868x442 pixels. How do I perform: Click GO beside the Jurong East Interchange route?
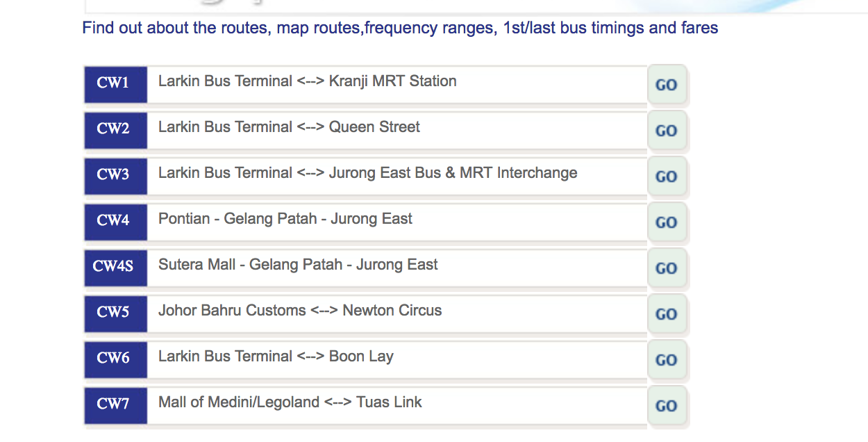pyautogui.click(x=667, y=177)
